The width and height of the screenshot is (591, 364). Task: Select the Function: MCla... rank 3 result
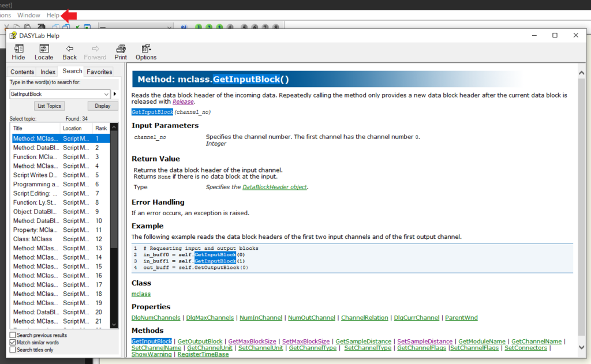61,157
